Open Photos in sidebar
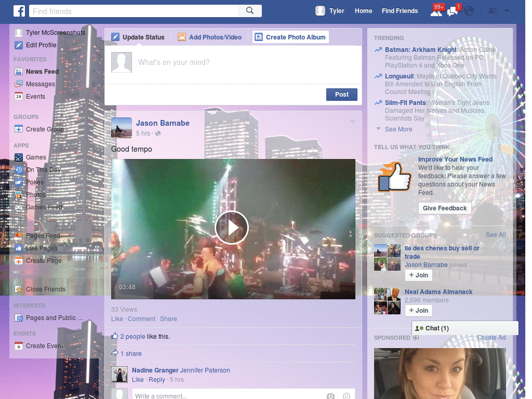Screen dimensions: 532x399 click(36, 195)
